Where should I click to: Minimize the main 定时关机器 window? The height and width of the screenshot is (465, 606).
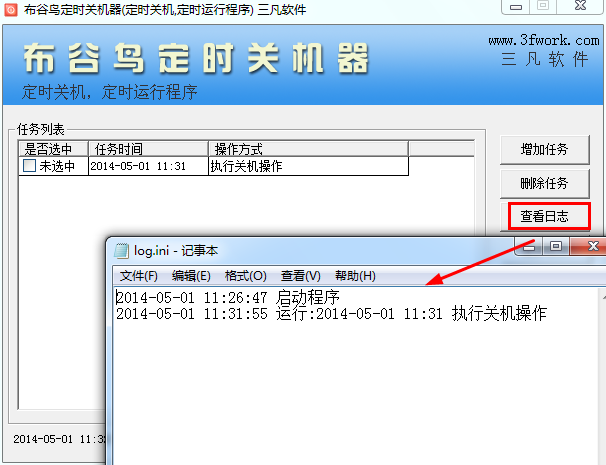[516, 7]
